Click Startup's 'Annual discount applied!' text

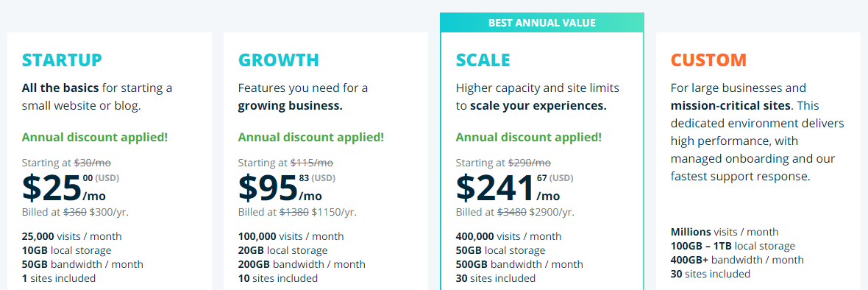95,137
